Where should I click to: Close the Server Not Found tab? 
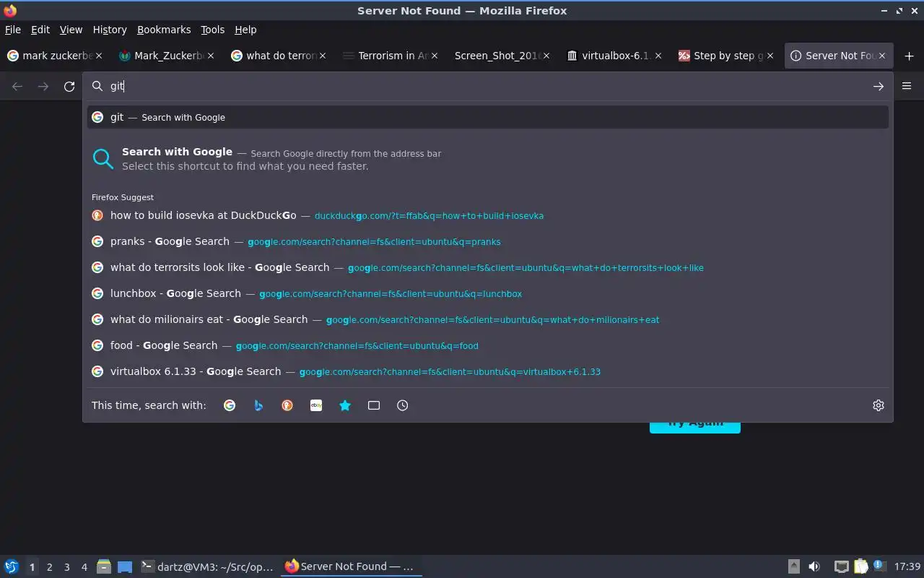pos(882,56)
